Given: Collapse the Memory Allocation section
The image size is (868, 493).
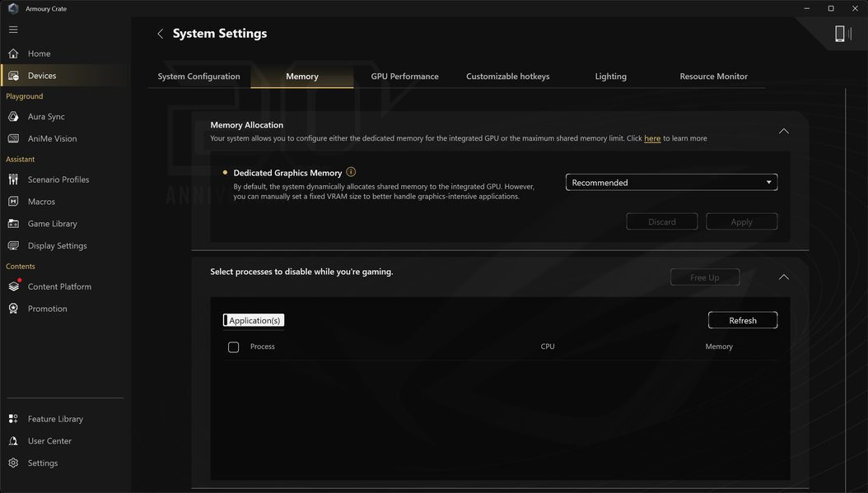Looking at the screenshot, I should coord(784,132).
